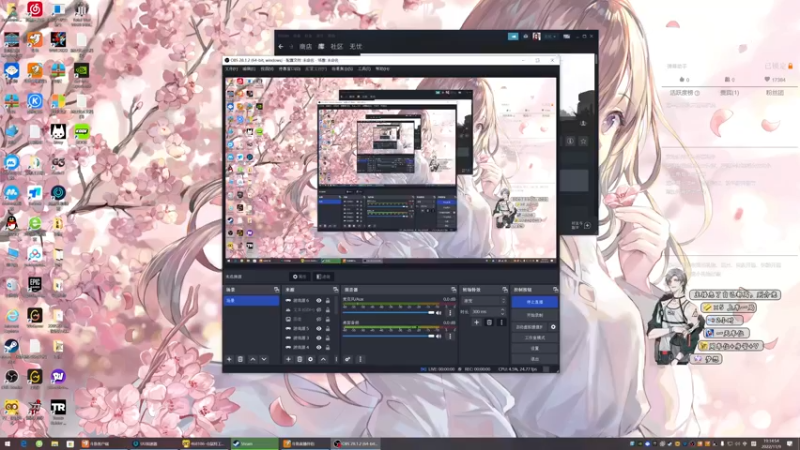This screenshot has height=450, width=800.
Task: Open OBS 设置 from Controls panel
Action: pyautogui.click(x=535, y=348)
